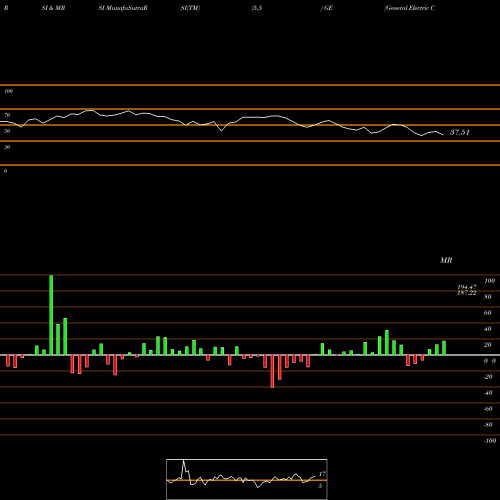Click the MR right axis label -100
The height and width of the screenshot is (500, 500).
(489, 441)
